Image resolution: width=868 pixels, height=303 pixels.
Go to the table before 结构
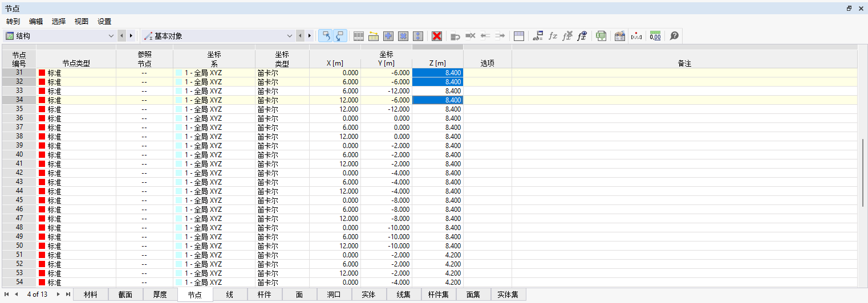coord(122,36)
